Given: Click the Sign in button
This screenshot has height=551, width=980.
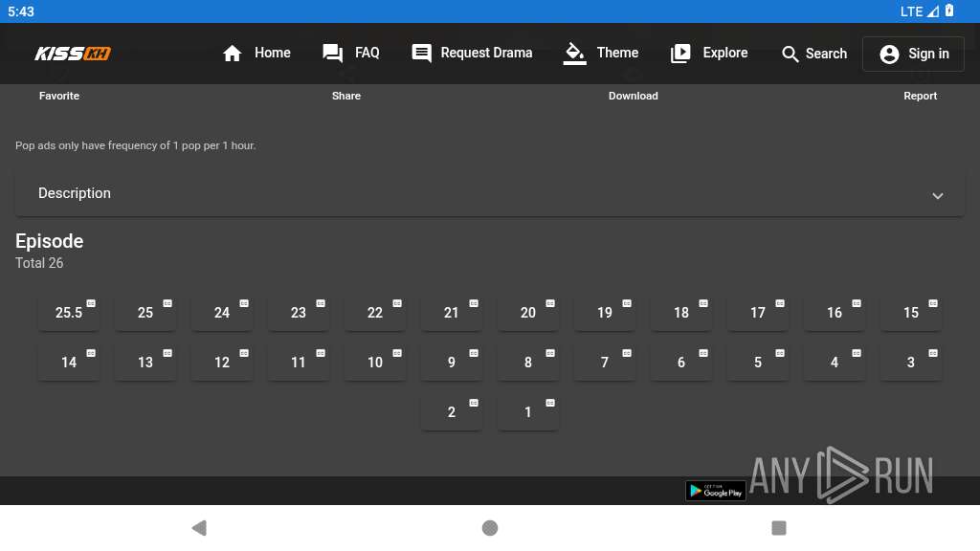Looking at the screenshot, I should click(913, 54).
